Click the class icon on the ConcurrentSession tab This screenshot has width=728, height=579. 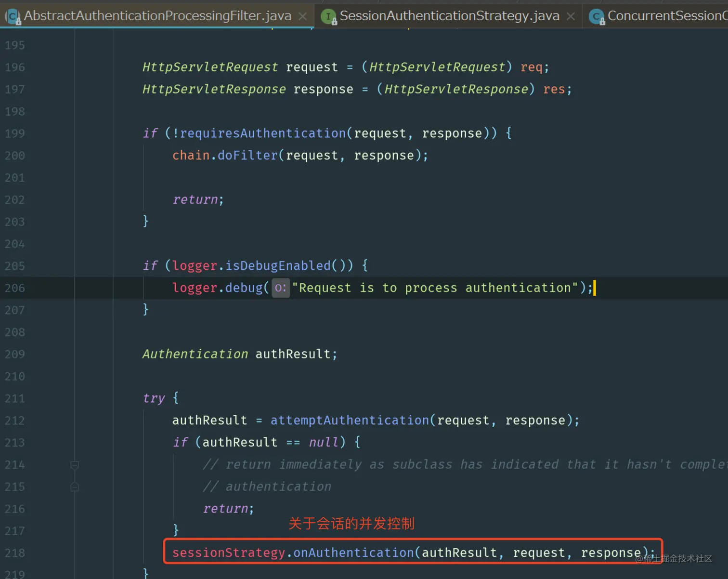[x=597, y=17]
